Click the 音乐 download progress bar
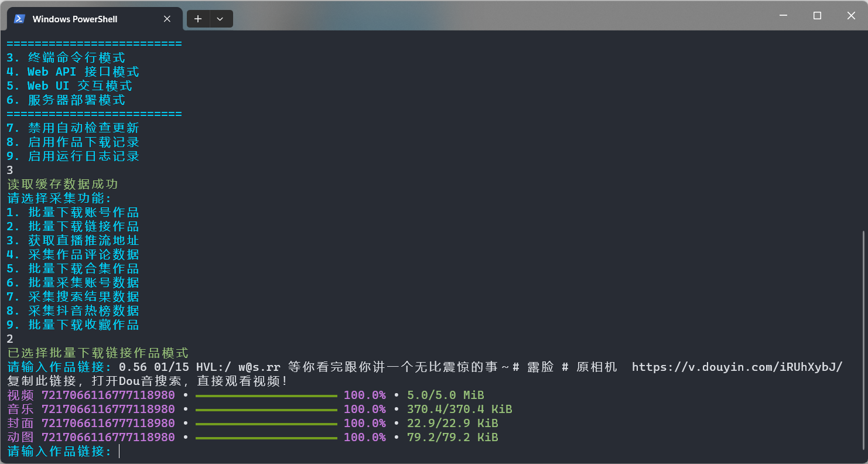 (266, 410)
